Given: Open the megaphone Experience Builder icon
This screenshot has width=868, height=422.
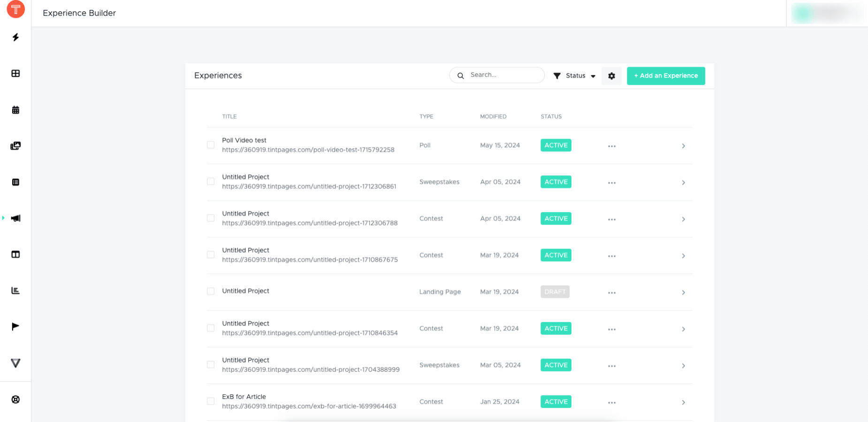Looking at the screenshot, I should (x=15, y=218).
